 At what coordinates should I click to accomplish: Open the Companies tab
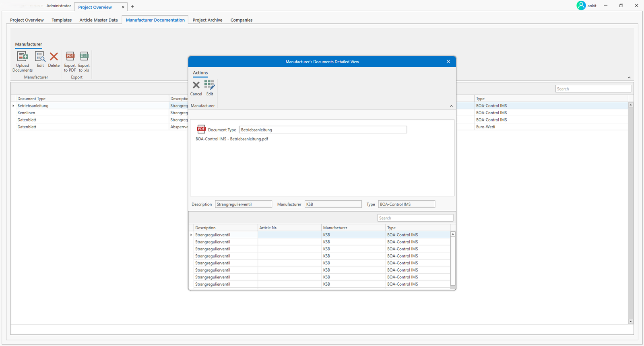242,20
